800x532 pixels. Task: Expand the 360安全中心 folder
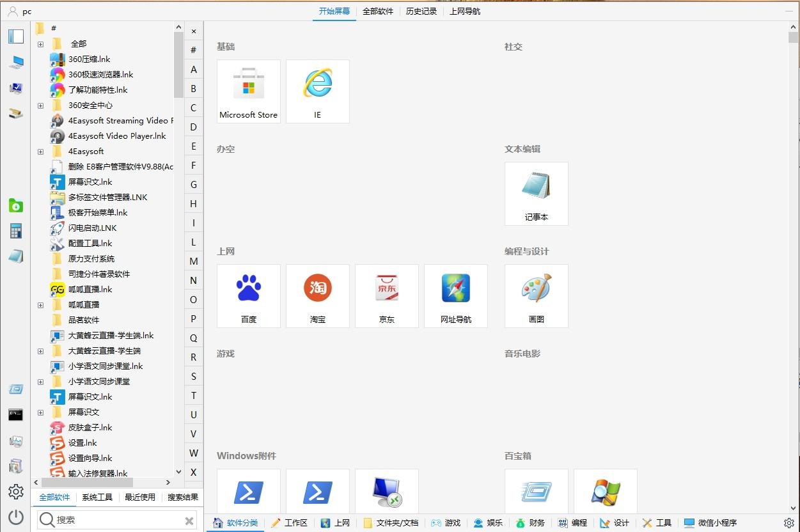40,106
